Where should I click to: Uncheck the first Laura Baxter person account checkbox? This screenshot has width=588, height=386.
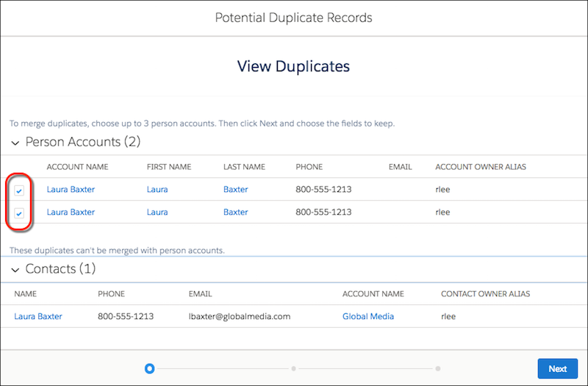click(19, 190)
